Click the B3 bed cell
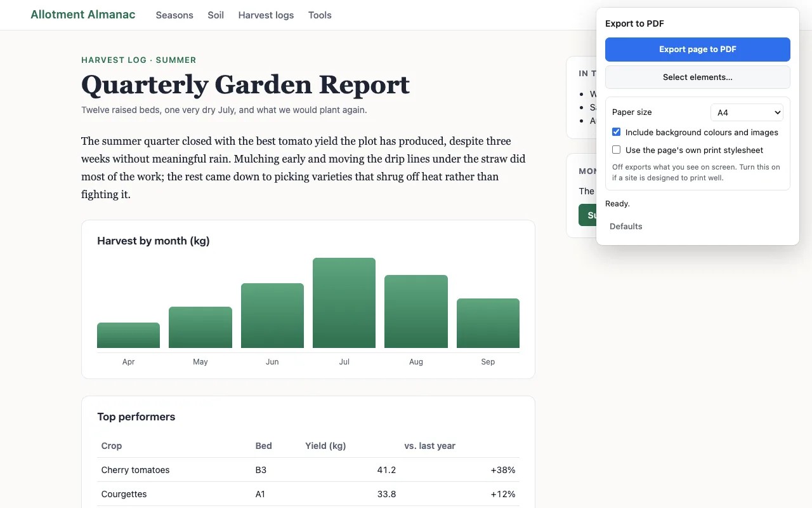The height and width of the screenshot is (508, 812). pos(261,470)
